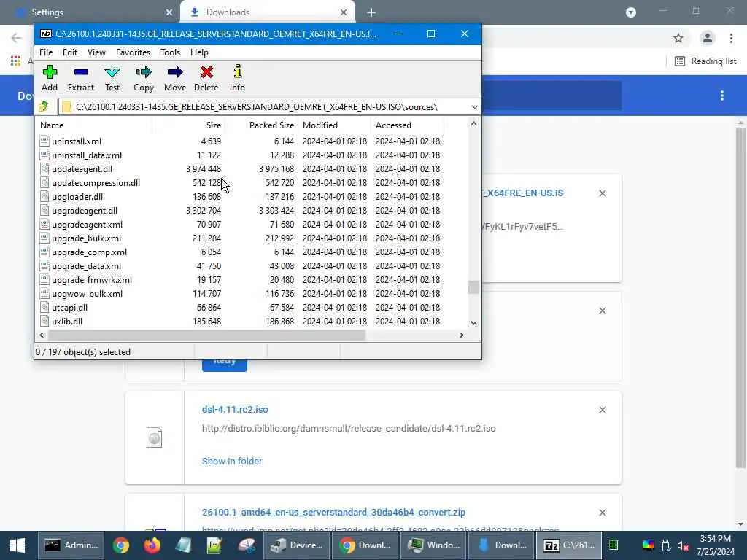
Task: Click the file list vertical scrollbar thumb
Action: (x=473, y=287)
